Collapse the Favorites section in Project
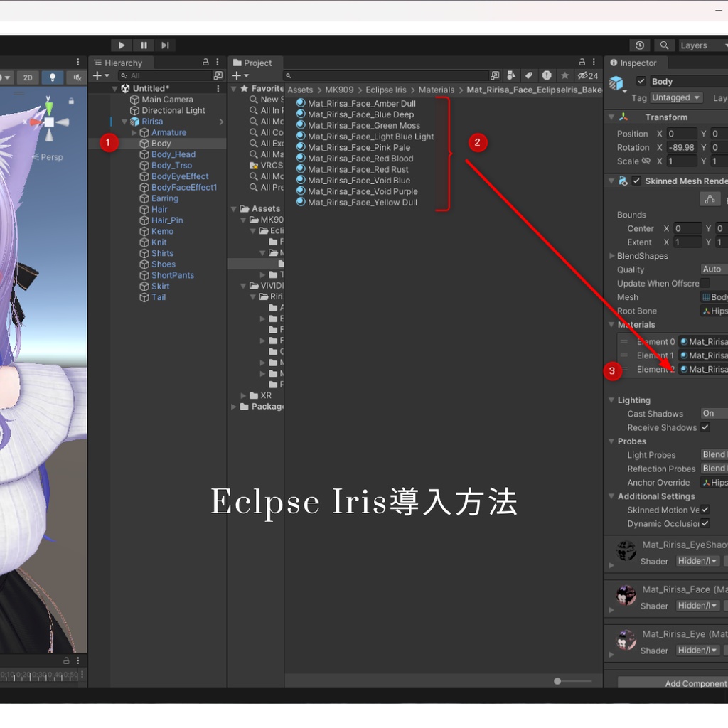728x728 pixels. [234, 88]
